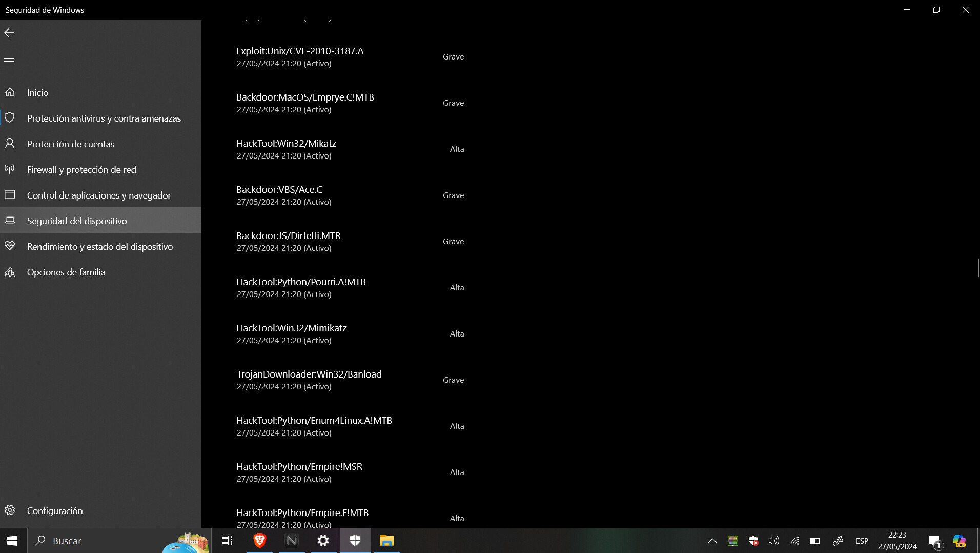This screenshot has height=553, width=980.
Task: Open the Copilot preview icon in the taskbar
Action: [959, 541]
